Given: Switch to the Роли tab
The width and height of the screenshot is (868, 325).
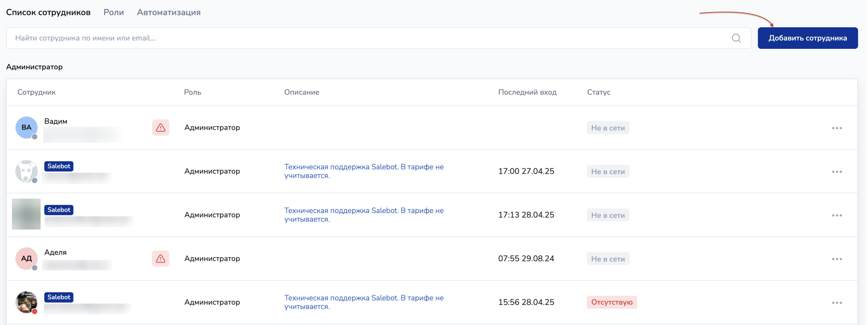Looking at the screenshot, I should (x=114, y=12).
